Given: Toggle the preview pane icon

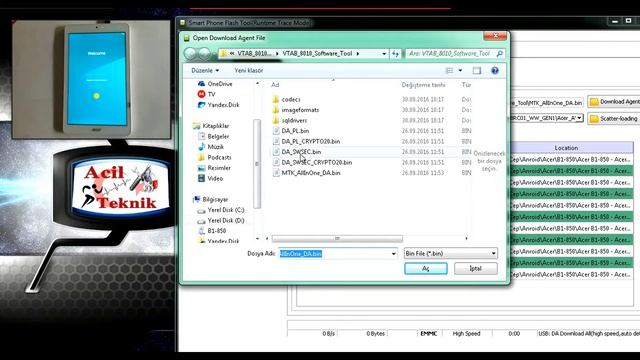Looking at the screenshot, I should [477, 71].
